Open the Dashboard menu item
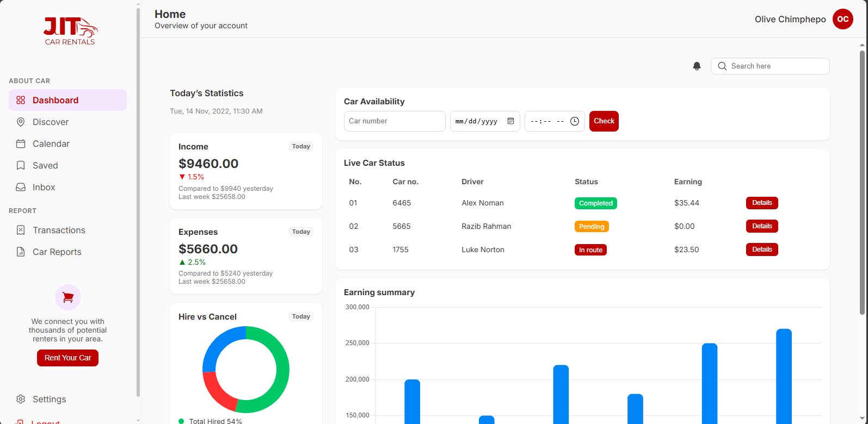The width and height of the screenshot is (868, 424). click(x=67, y=100)
